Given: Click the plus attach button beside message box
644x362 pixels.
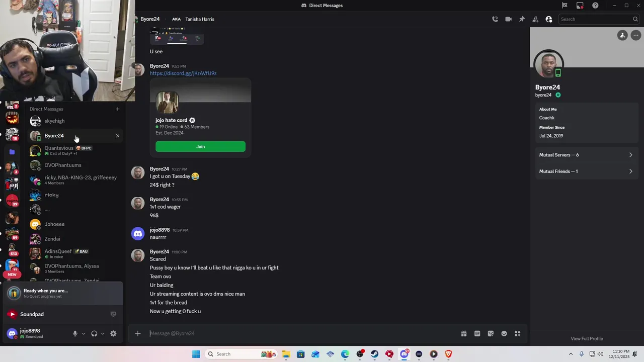Looking at the screenshot, I should (x=137, y=333).
